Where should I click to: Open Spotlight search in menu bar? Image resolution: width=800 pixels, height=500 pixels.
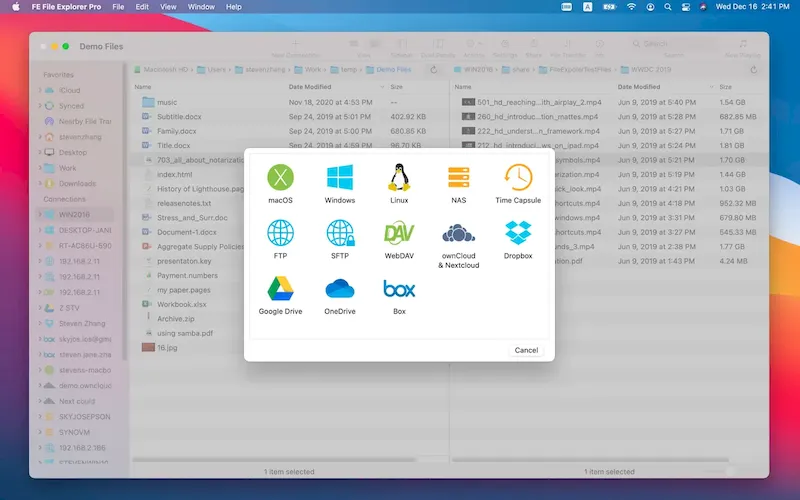coord(667,7)
